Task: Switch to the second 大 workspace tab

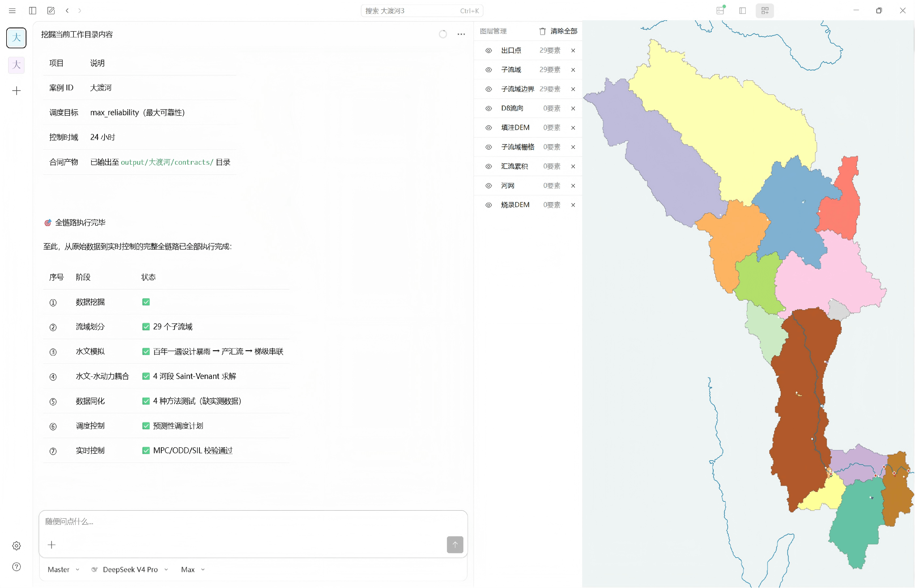Action: [16, 65]
